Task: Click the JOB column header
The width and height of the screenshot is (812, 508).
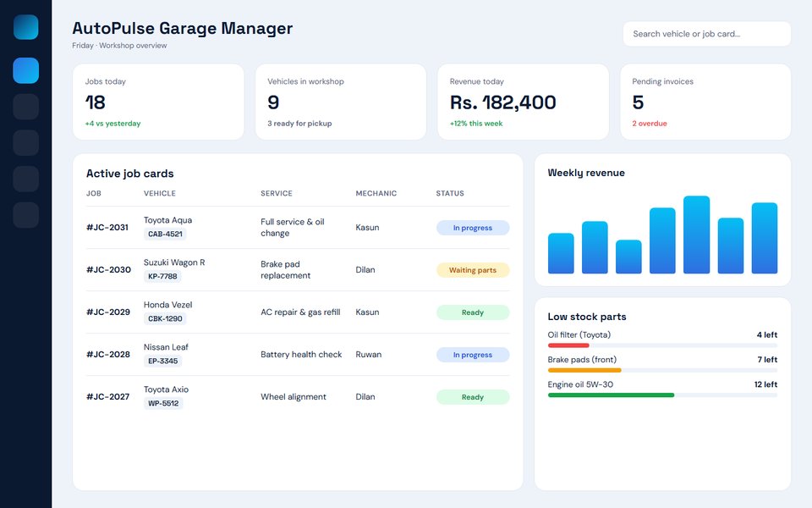Action: 94,193
